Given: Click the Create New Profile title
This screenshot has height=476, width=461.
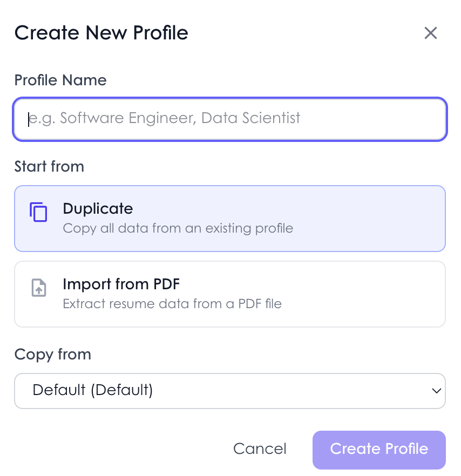Looking at the screenshot, I should pos(101,33).
